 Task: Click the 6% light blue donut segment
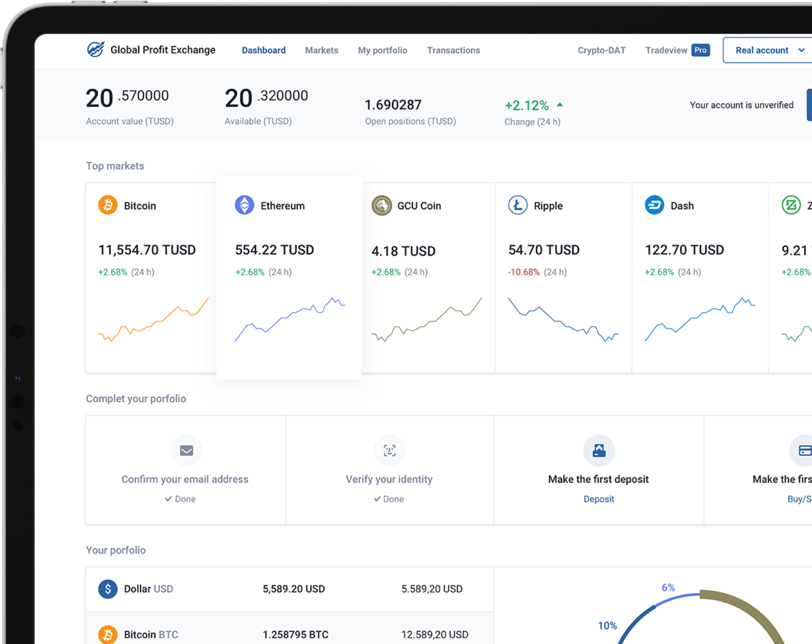coord(677,599)
